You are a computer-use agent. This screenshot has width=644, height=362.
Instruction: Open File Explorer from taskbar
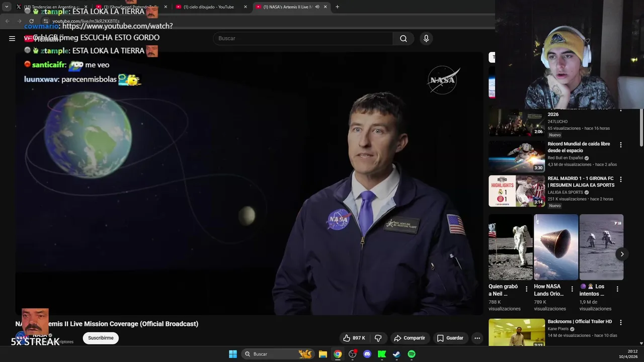[323, 354]
